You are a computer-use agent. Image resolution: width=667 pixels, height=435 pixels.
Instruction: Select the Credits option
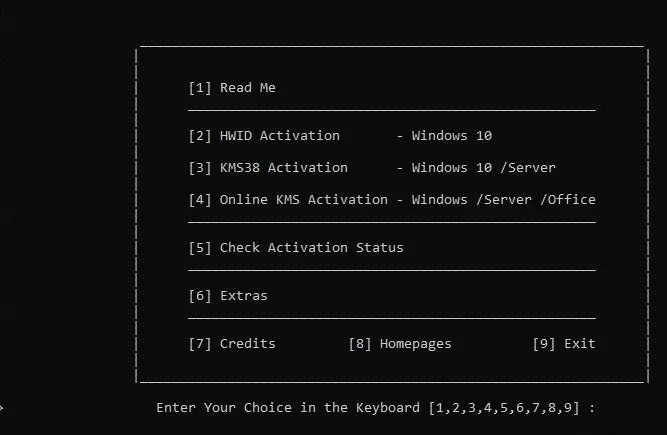pos(232,344)
